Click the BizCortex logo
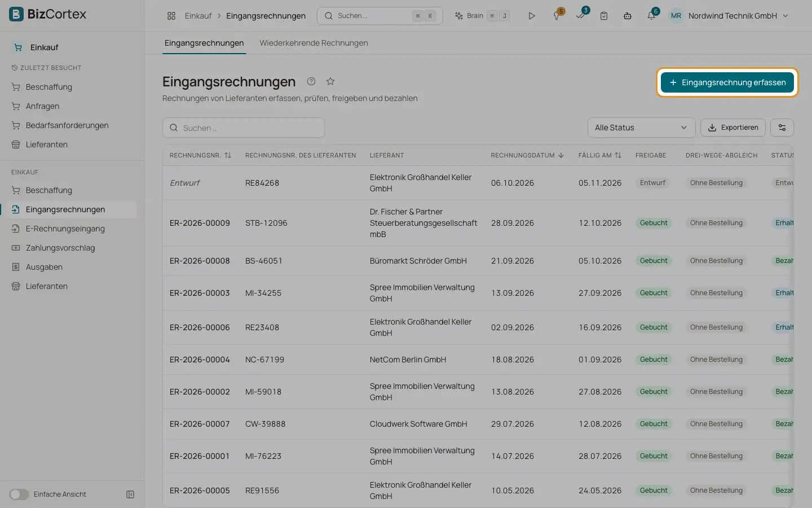This screenshot has width=812, height=508. click(48, 14)
